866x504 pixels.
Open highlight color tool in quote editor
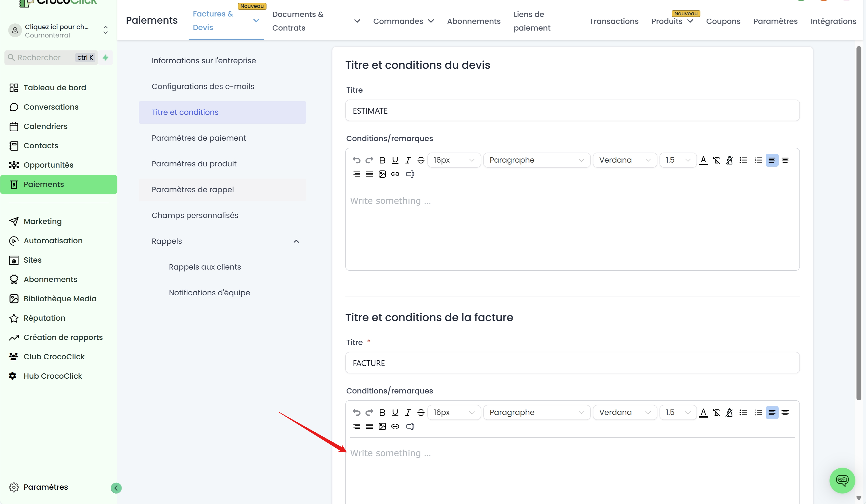pos(729,160)
